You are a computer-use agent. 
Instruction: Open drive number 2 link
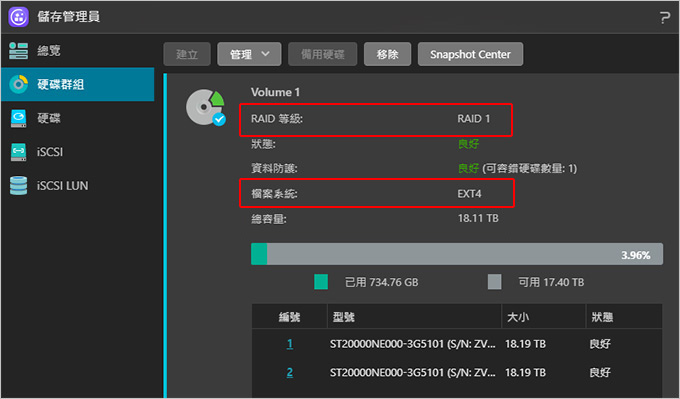(x=290, y=373)
